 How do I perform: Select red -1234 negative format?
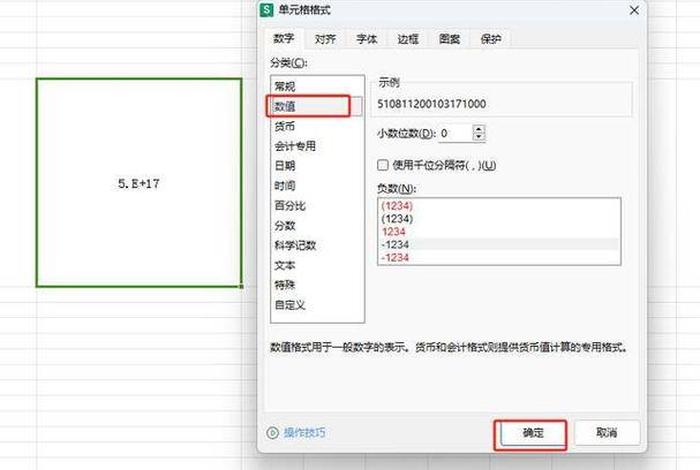point(499,258)
